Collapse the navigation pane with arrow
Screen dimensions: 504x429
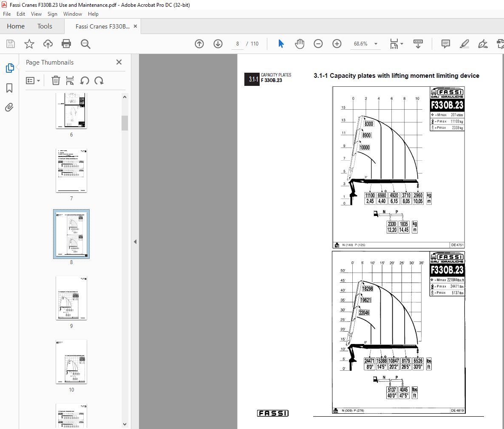click(135, 241)
